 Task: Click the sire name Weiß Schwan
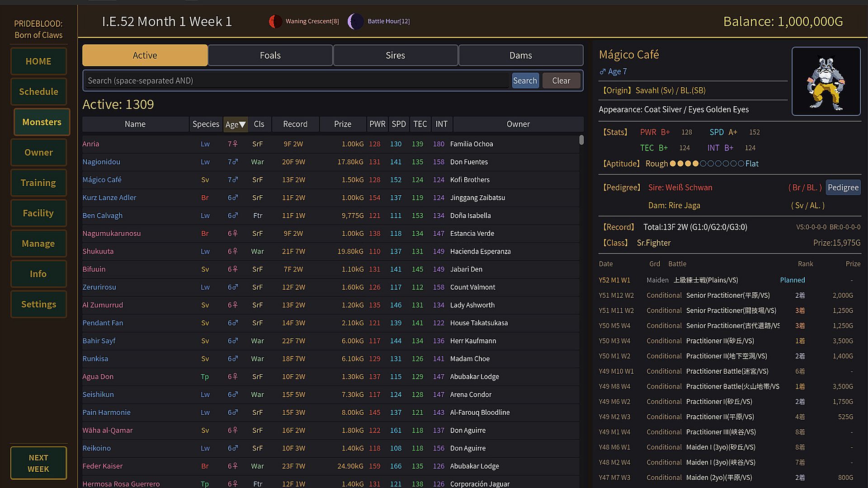click(x=689, y=188)
